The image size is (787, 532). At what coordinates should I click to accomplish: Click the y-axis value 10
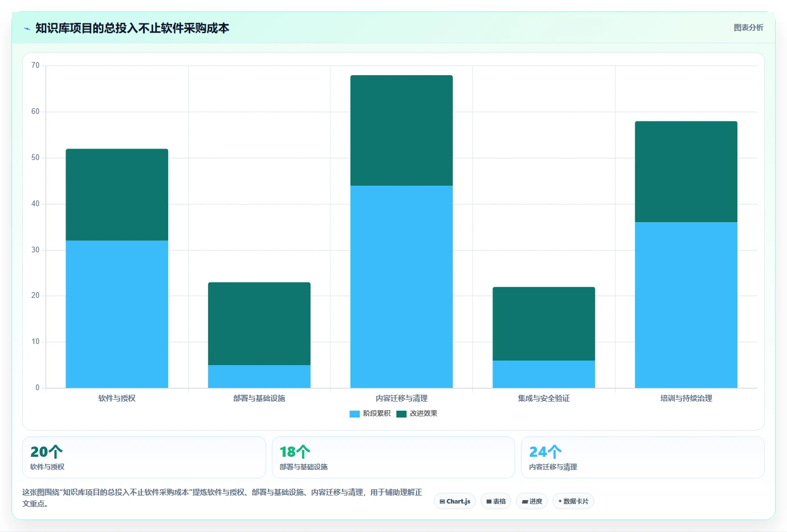pyautogui.click(x=35, y=342)
